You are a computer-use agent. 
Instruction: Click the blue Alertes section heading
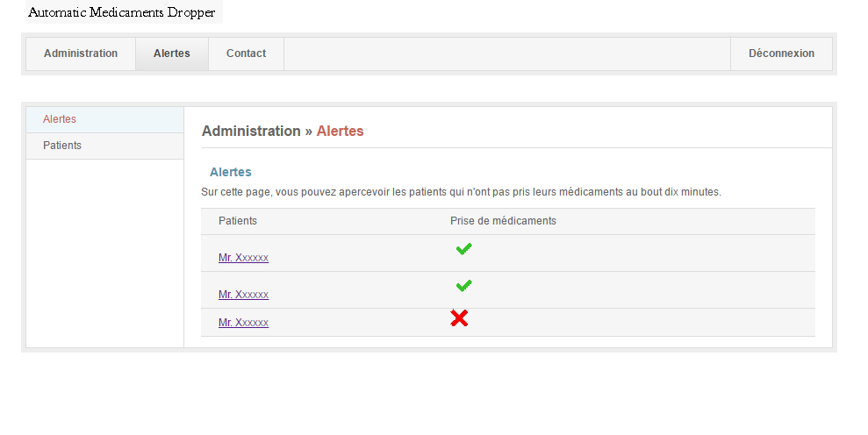(231, 172)
